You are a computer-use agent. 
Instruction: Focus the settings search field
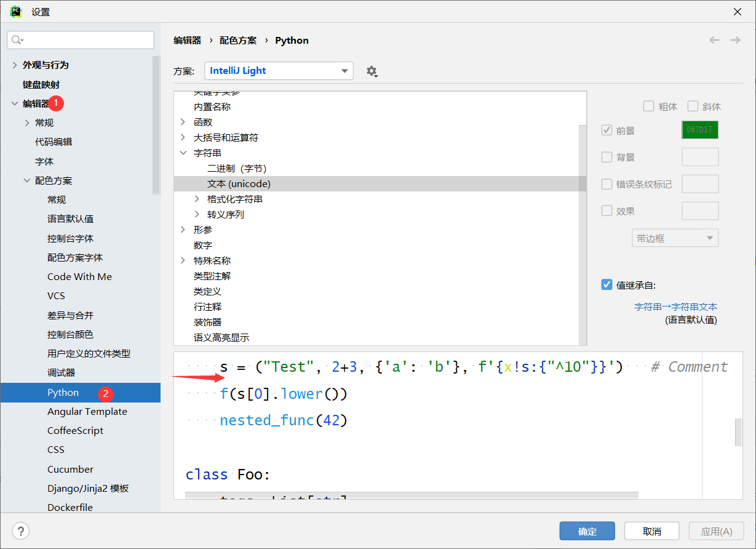(81, 40)
